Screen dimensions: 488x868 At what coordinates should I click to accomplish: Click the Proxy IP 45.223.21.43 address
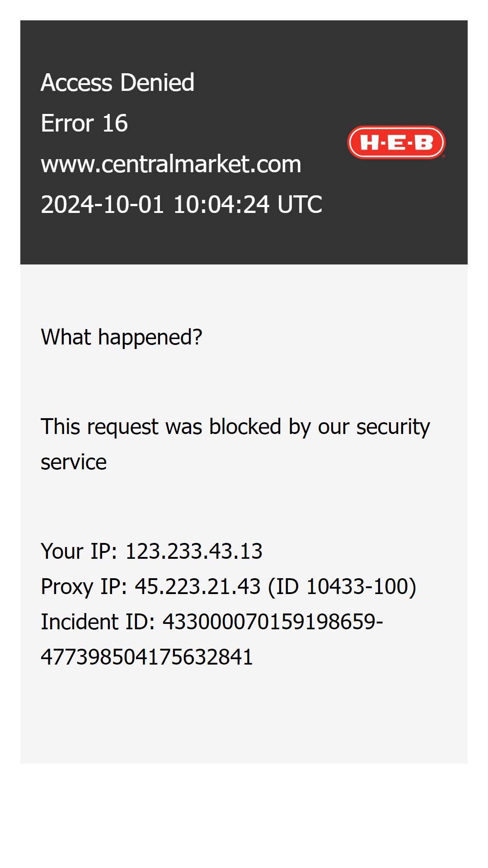click(198, 587)
